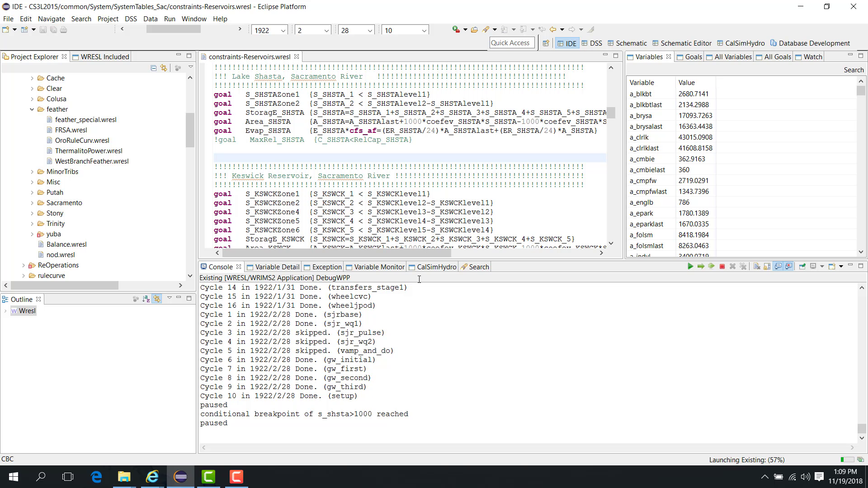The width and height of the screenshot is (868, 488).
Task: Click the time slider right arrow
Action: [x=240, y=29]
